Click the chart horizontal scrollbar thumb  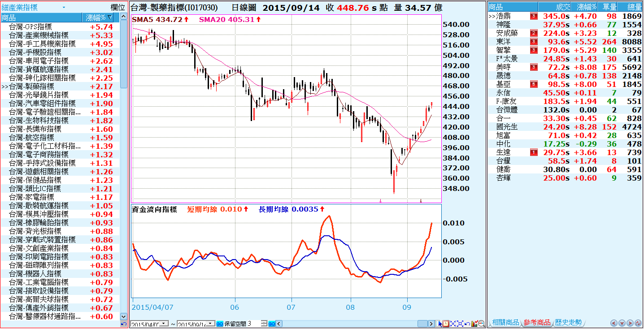(422, 324)
